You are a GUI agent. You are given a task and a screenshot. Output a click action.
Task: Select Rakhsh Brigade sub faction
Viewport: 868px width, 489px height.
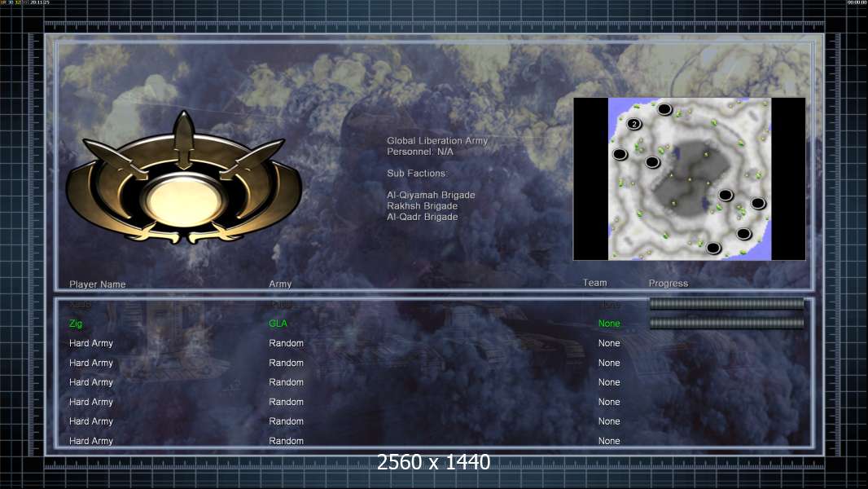422,206
